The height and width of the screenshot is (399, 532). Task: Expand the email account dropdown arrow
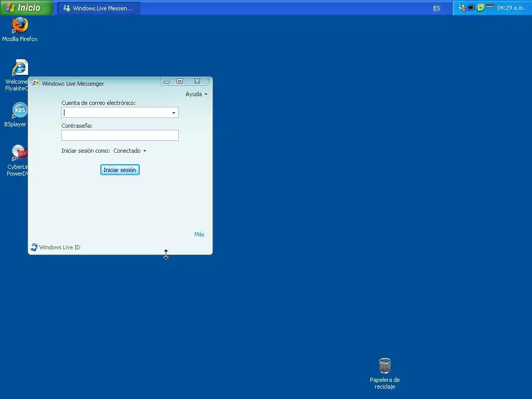click(x=174, y=113)
